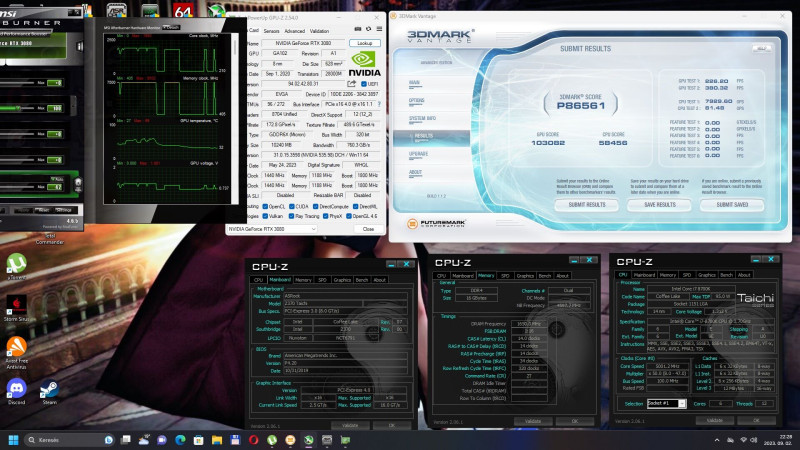Open the Chat app from the taskbar
800x450 pixels.
[162, 440]
